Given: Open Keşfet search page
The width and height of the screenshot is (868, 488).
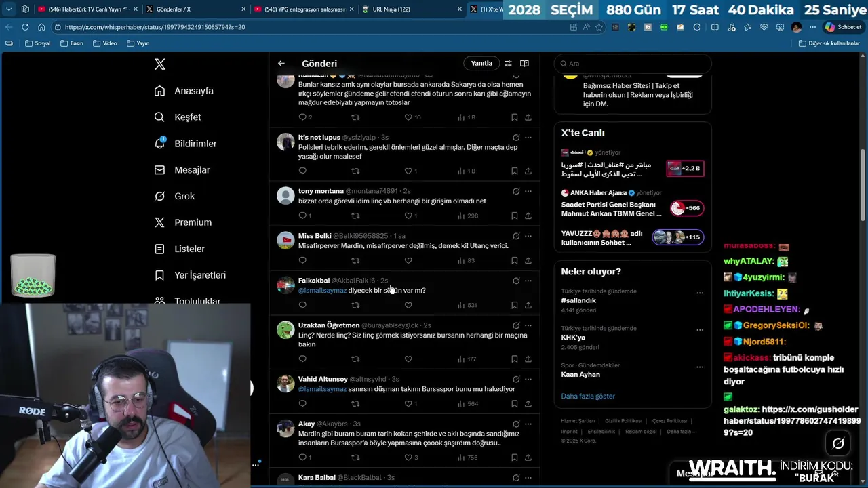Looking at the screenshot, I should click(178, 117).
